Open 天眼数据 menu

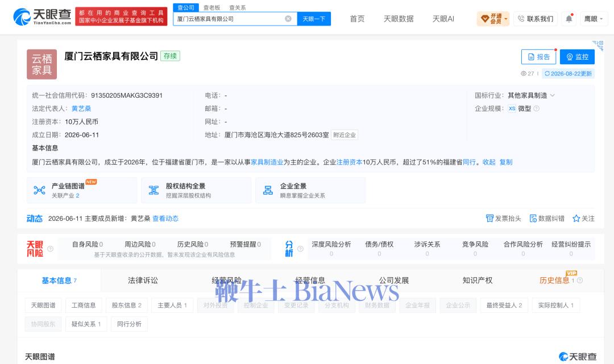tap(399, 19)
